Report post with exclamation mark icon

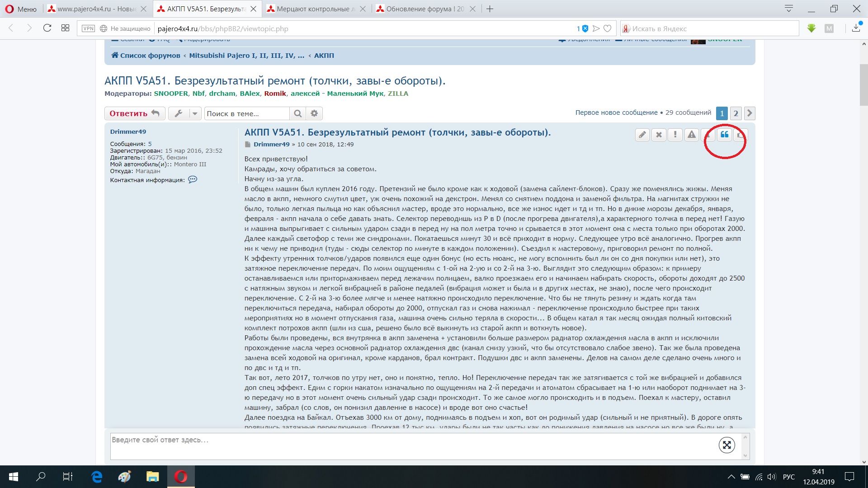tap(675, 135)
